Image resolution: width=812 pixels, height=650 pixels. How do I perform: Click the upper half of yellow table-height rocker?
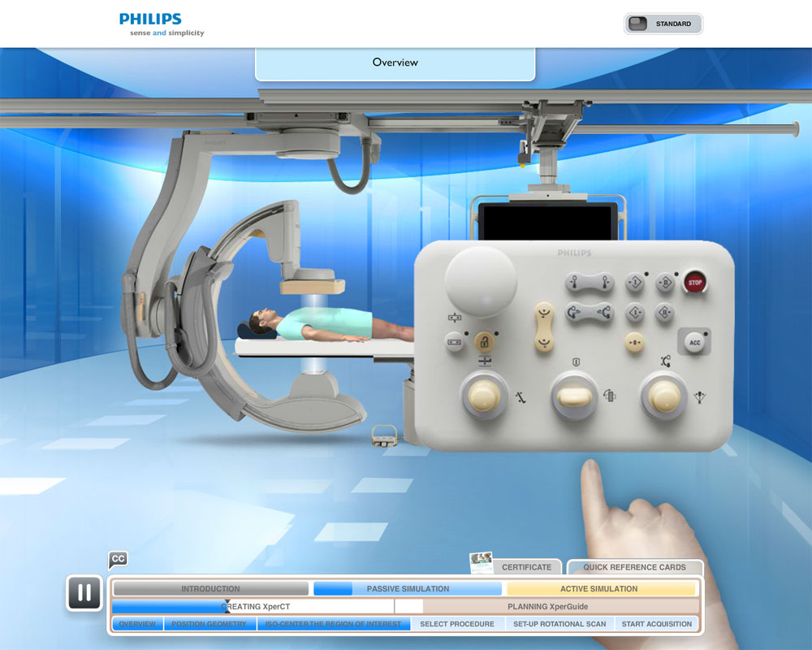tap(544, 313)
